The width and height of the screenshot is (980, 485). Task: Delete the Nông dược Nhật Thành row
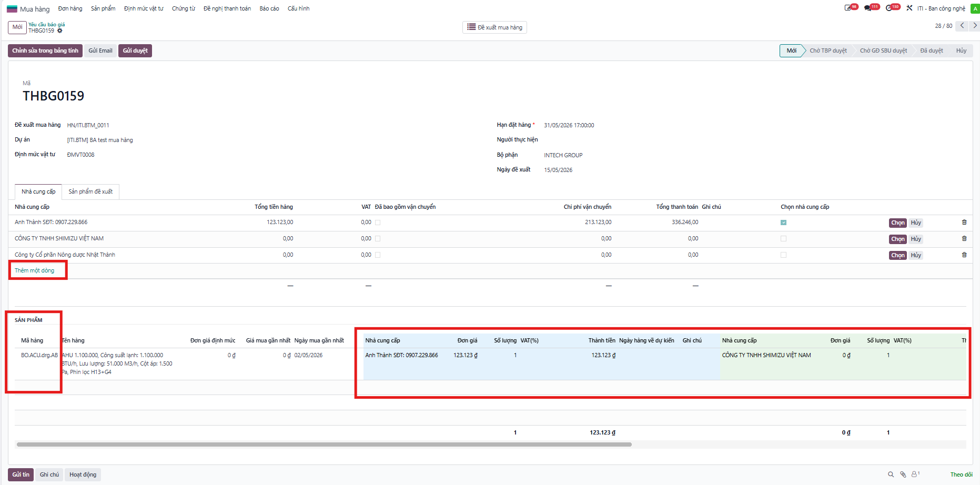click(964, 255)
